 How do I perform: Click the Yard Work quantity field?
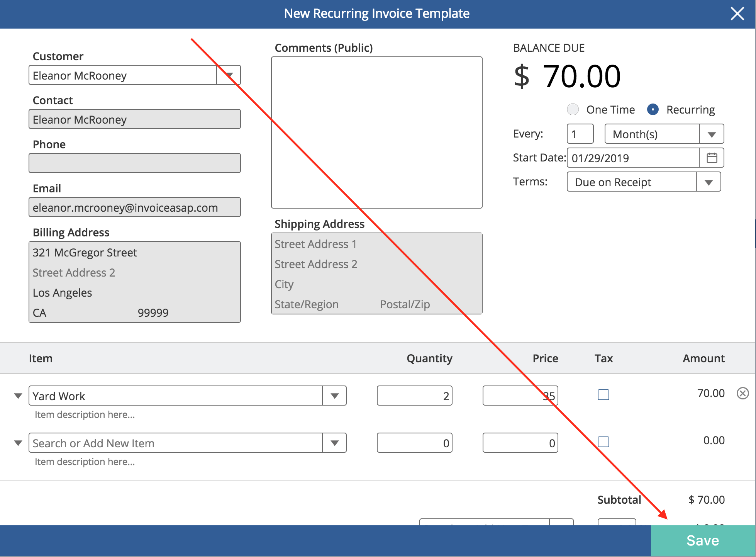(414, 396)
